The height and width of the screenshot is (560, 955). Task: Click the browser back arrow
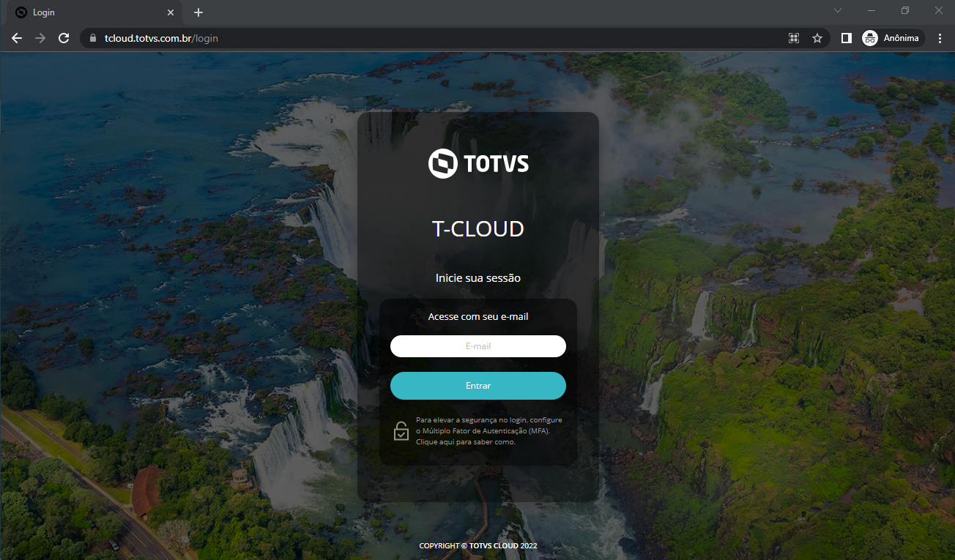[x=17, y=38]
